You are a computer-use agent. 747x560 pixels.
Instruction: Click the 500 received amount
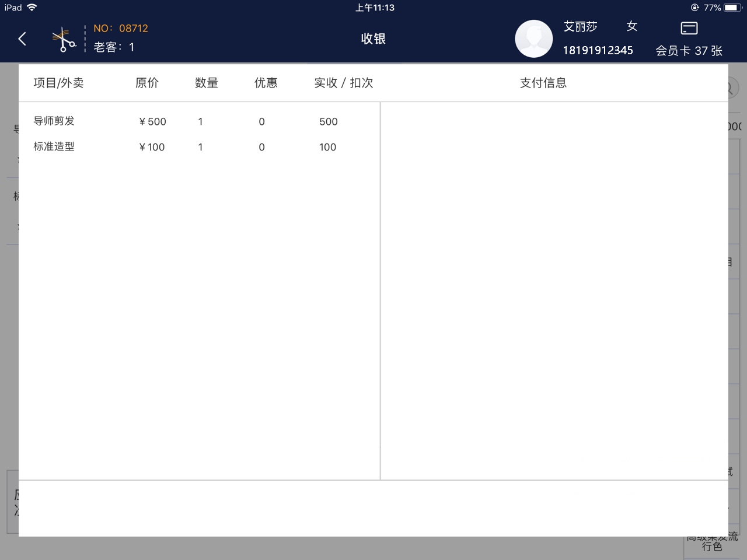point(329,121)
